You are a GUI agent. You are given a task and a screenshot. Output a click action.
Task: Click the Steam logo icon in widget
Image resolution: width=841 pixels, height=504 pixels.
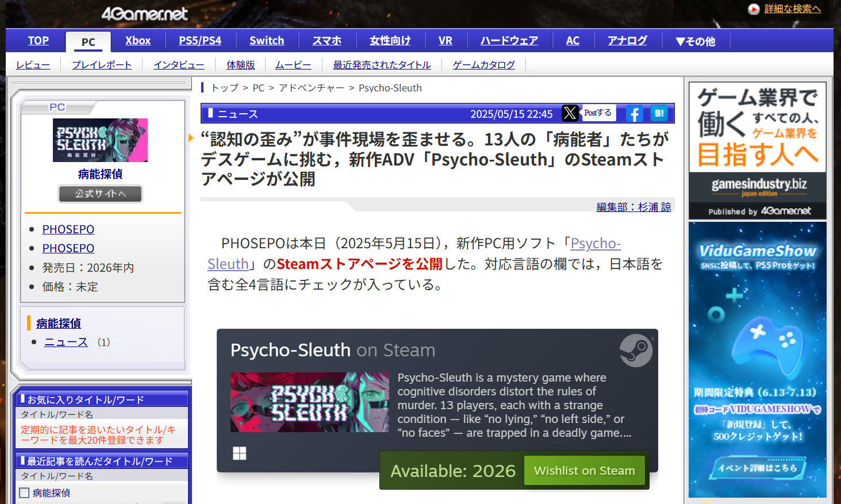636,351
